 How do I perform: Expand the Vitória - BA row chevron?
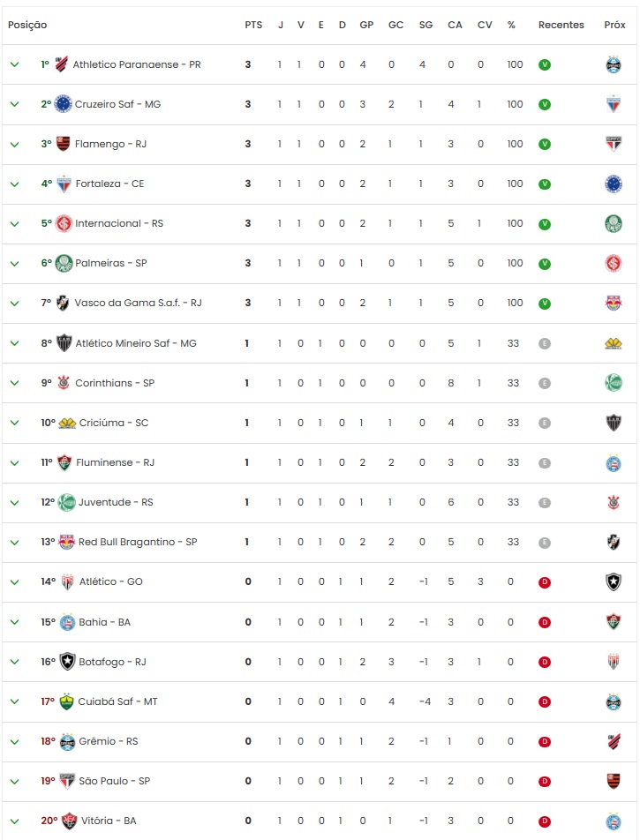(14, 821)
